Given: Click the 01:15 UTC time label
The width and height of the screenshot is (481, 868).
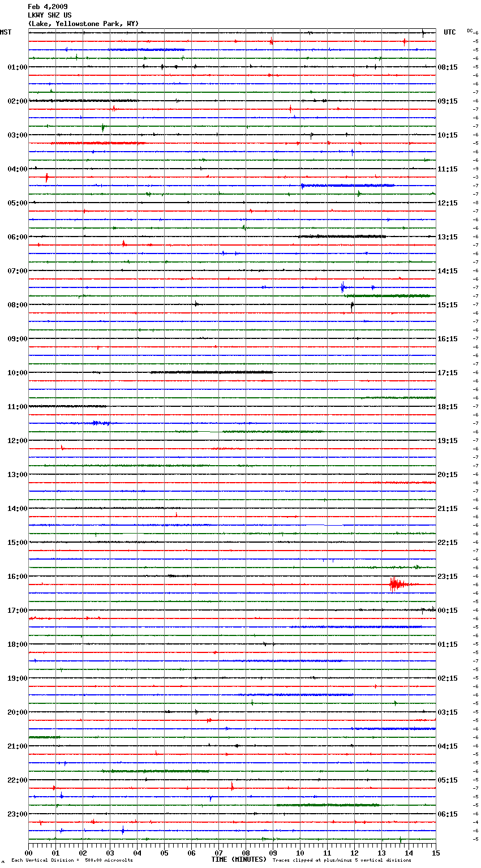Looking at the screenshot, I should click(x=448, y=644).
